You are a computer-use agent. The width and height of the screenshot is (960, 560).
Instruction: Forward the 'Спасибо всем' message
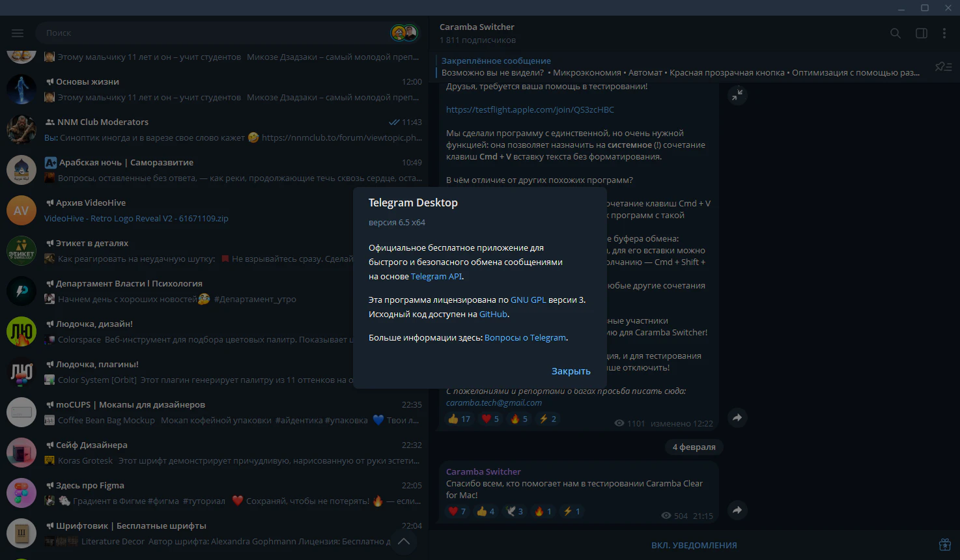[x=737, y=511]
